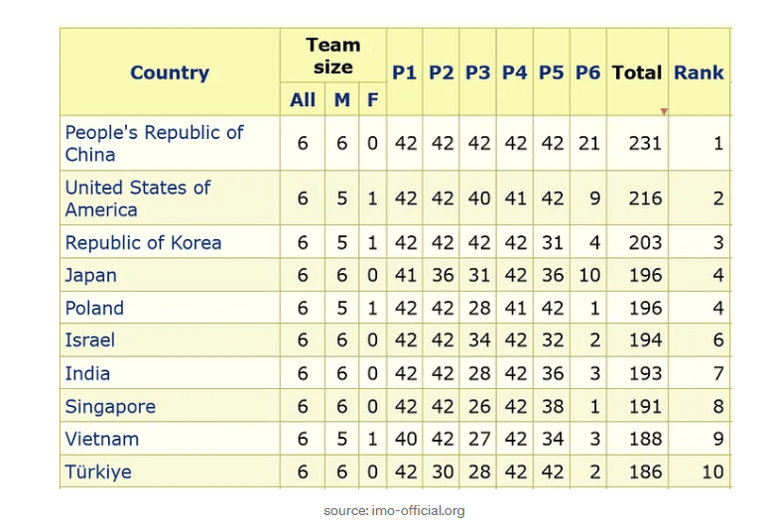Click the Total column header

coord(637,72)
